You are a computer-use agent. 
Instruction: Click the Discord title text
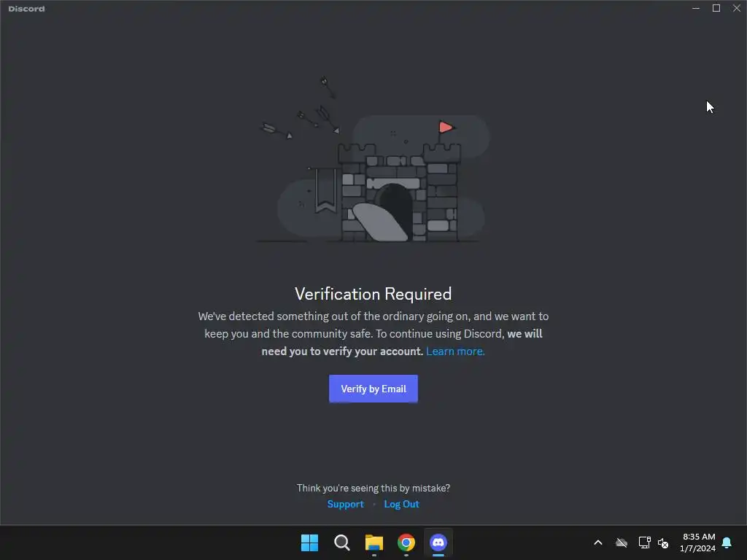pos(27,9)
